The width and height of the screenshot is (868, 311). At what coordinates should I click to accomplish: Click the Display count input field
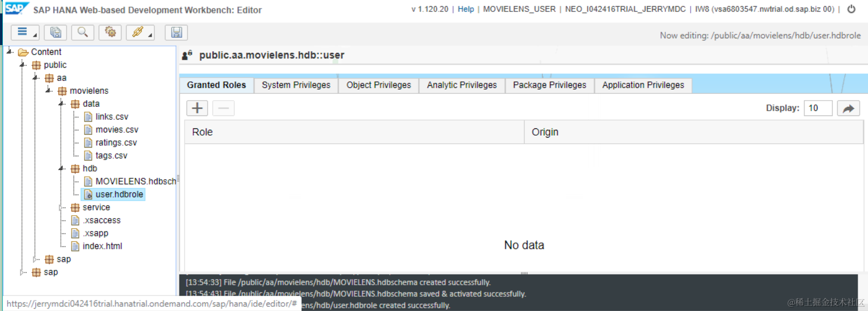click(818, 108)
